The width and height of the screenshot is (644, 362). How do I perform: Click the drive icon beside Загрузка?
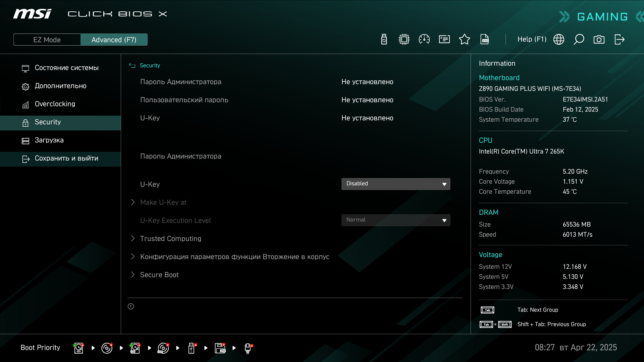click(x=25, y=141)
